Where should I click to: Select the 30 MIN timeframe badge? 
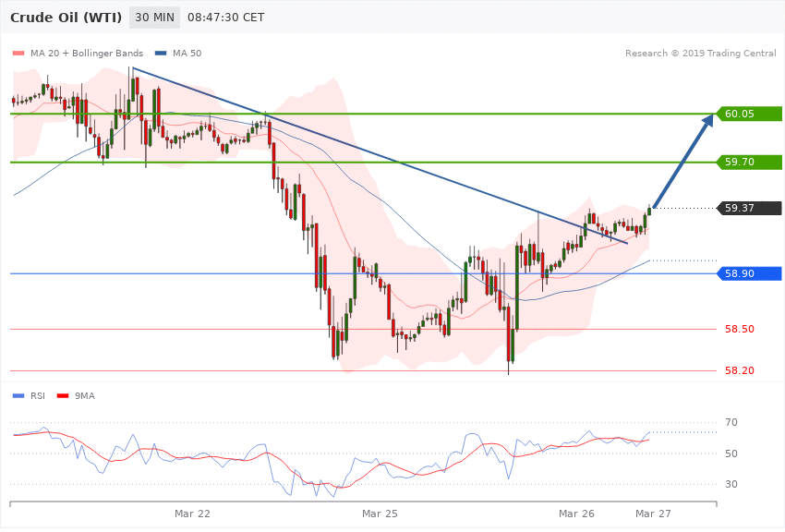tap(155, 18)
